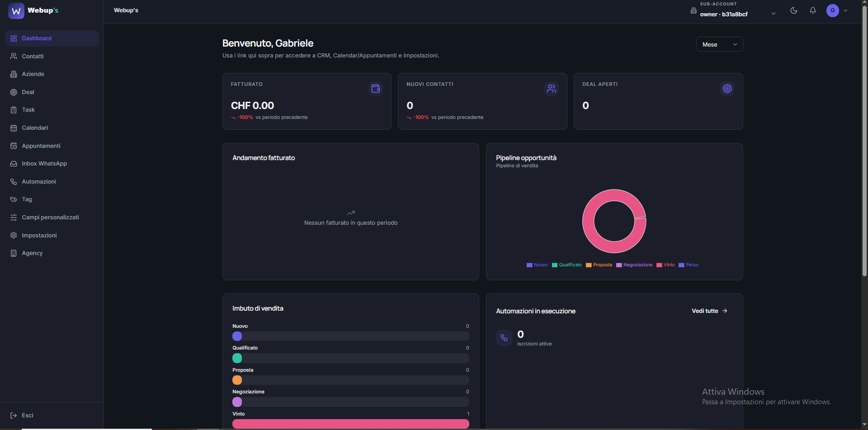Click the Vinto pink funnel bar
The height and width of the screenshot is (430, 868).
tap(351, 424)
